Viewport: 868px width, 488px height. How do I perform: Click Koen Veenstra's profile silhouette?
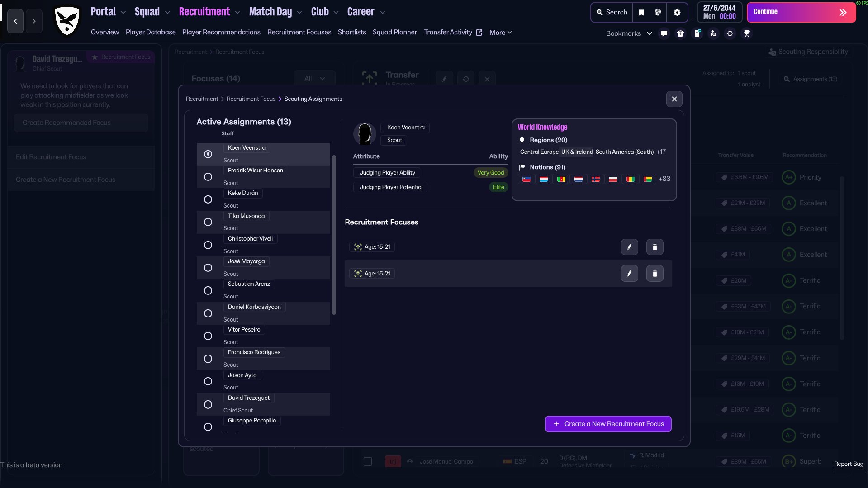pyautogui.click(x=365, y=134)
